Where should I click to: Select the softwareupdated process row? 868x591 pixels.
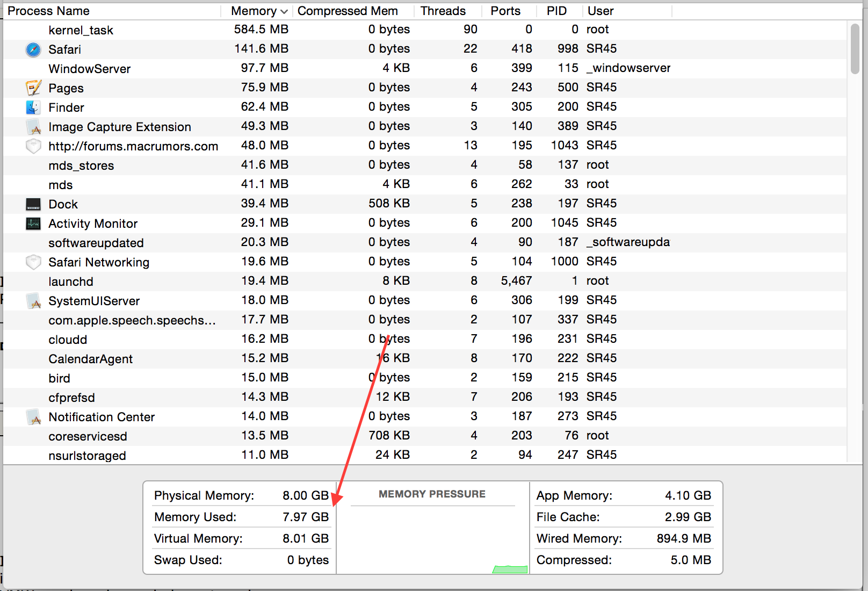(x=425, y=243)
